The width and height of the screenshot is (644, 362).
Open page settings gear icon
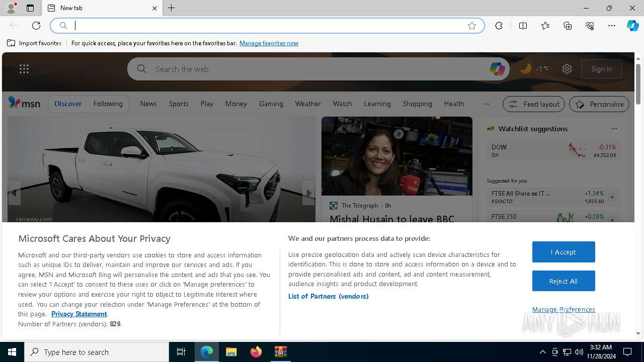click(x=567, y=69)
